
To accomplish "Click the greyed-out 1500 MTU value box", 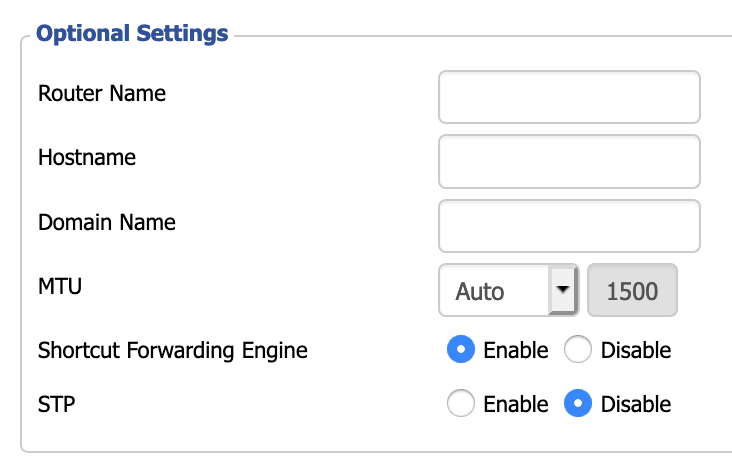I will point(632,290).
